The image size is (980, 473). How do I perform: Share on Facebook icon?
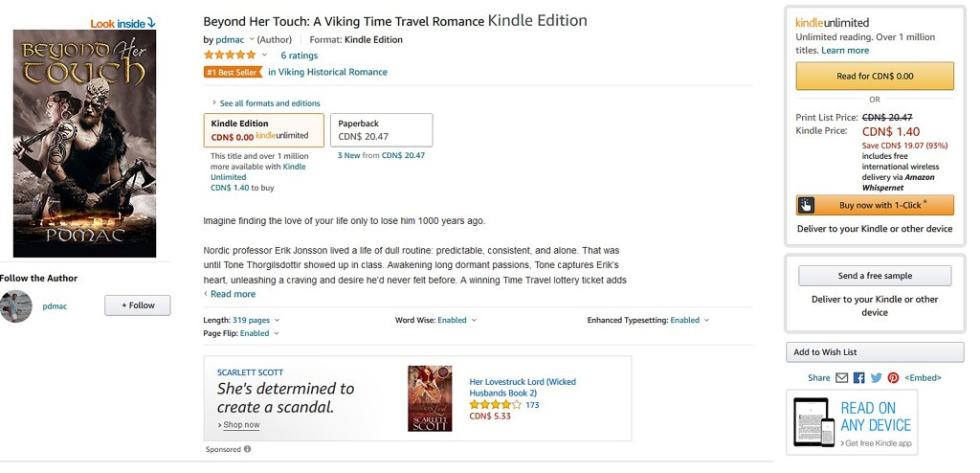pyautogui.click(x=858, y=378)
